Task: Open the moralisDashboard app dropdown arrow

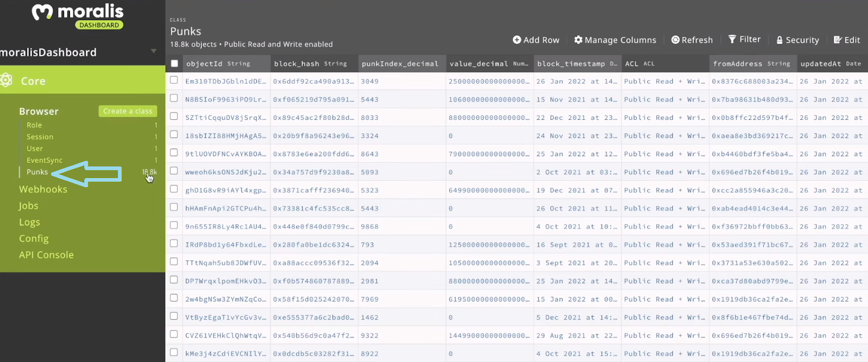Action: pos(154,51)
